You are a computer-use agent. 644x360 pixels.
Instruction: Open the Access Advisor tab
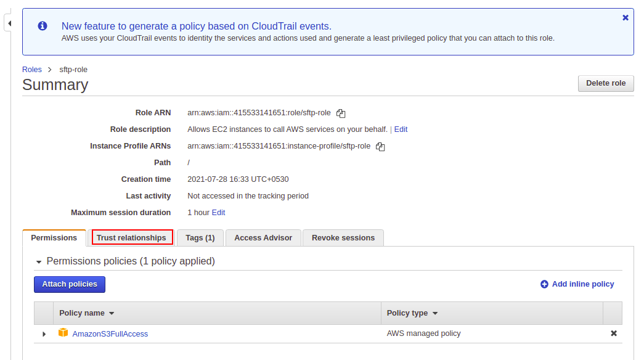click(x=263, y=238)
